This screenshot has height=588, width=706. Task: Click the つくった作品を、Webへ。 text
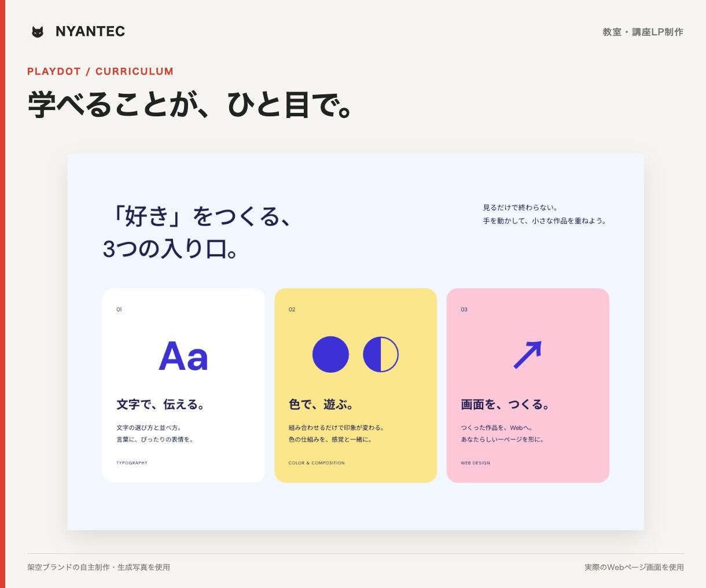tap(497, 428)
